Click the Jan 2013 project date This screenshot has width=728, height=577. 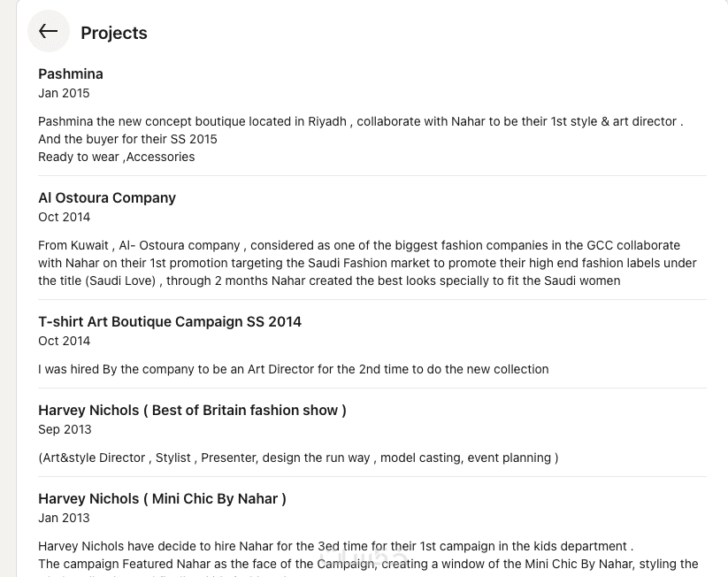point(64,519)
